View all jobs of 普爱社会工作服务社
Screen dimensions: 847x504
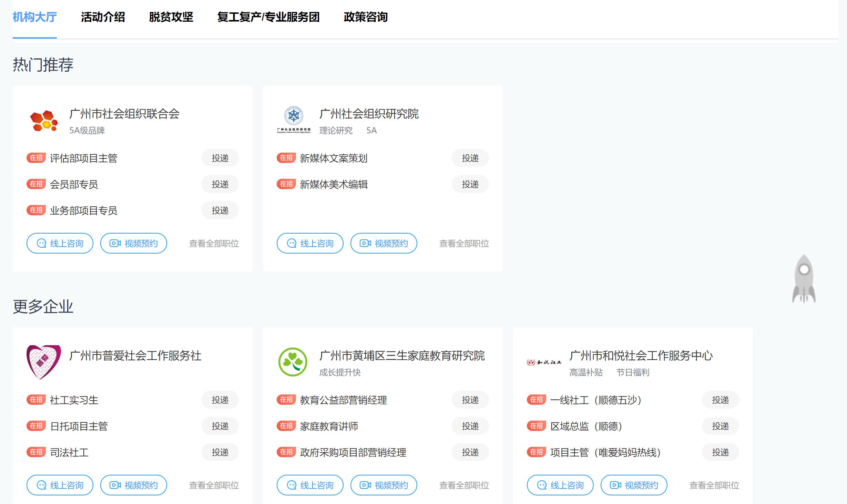tap(214, 485)
